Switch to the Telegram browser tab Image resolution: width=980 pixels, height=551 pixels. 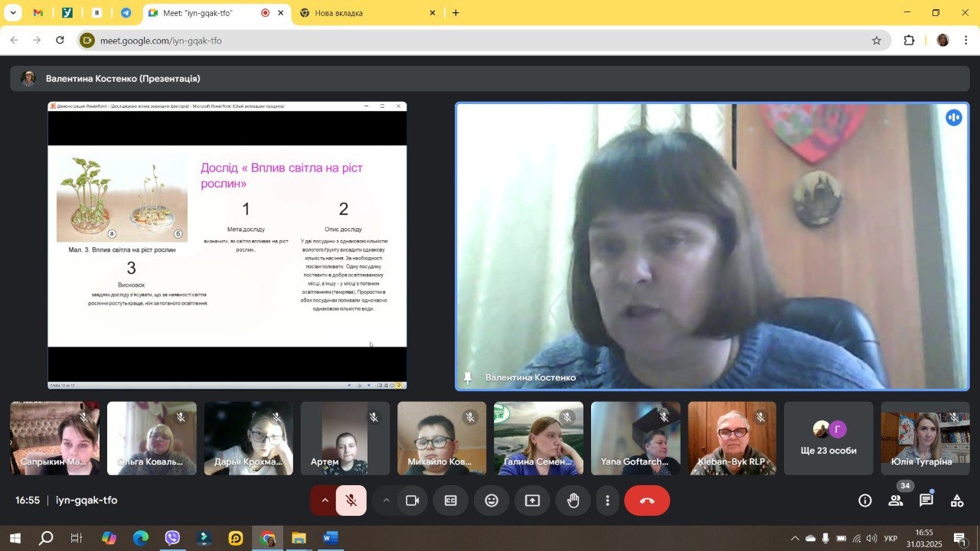126,13
